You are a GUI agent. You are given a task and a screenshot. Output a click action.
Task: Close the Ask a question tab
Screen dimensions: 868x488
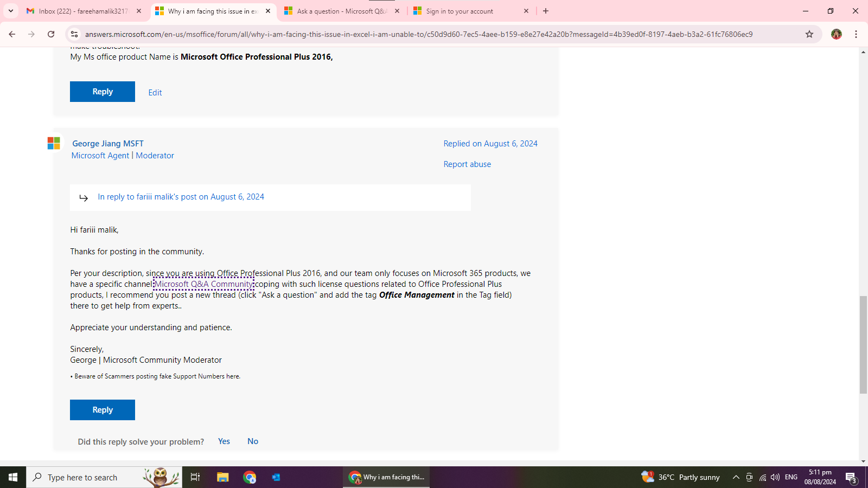pyautogui.click(x=397, y=11)
